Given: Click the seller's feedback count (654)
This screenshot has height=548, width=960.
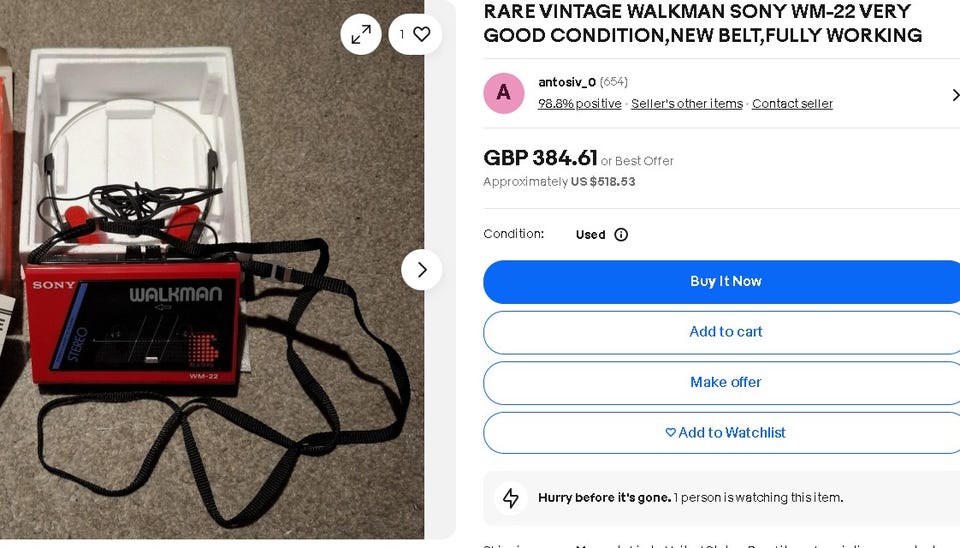Looking at the screenshot, I should point(614,82).
